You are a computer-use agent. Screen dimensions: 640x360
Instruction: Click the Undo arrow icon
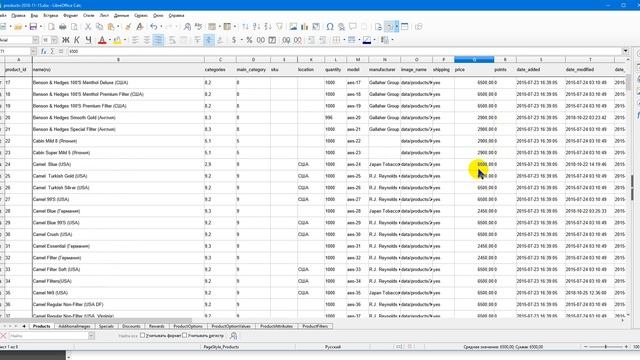[153, 27]
